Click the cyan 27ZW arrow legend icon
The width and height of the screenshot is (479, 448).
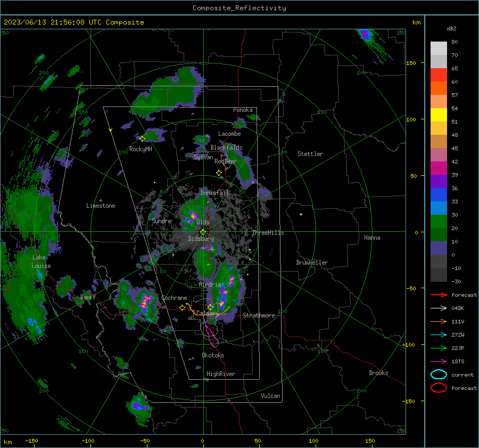[x=439, y=335]
